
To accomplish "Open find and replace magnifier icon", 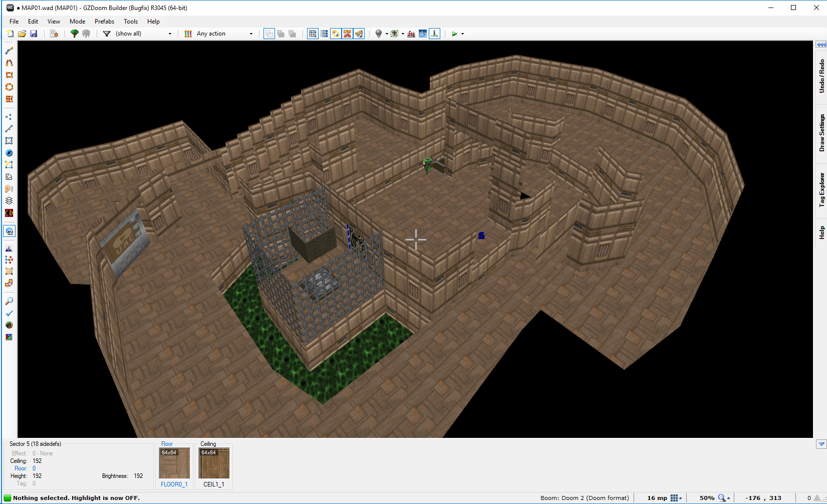I will tap(9, 301).
